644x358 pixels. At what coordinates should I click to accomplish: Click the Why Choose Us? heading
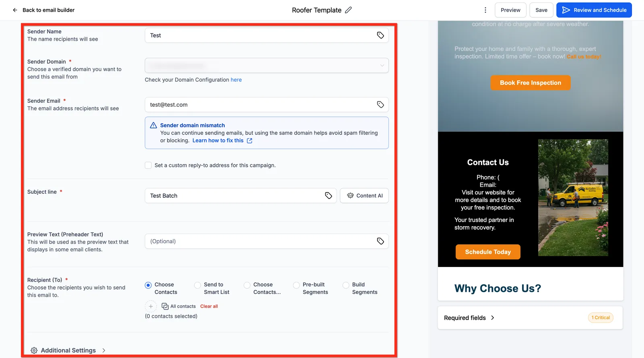point(497,288)
